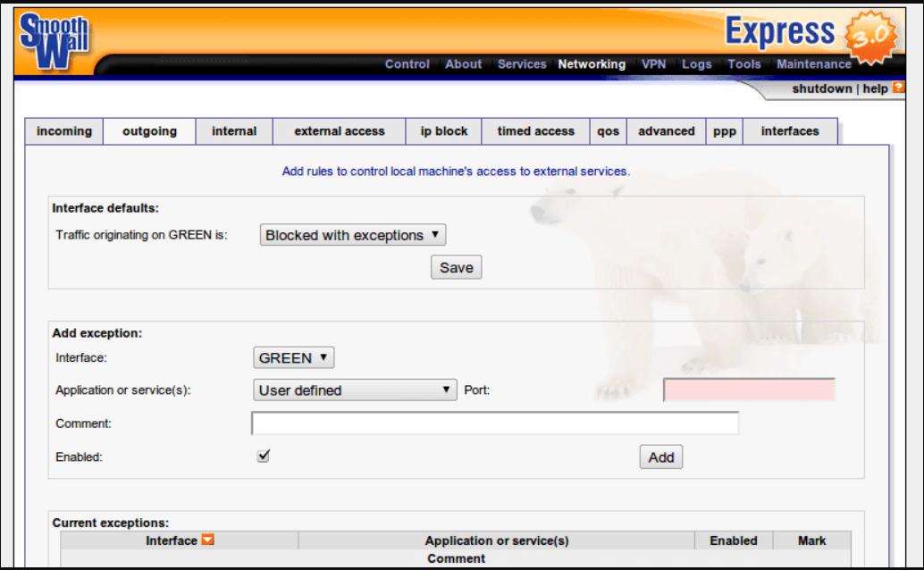Switch to the ppp tab
Viewport: 924px width, 570px height.
coord(725,130)
